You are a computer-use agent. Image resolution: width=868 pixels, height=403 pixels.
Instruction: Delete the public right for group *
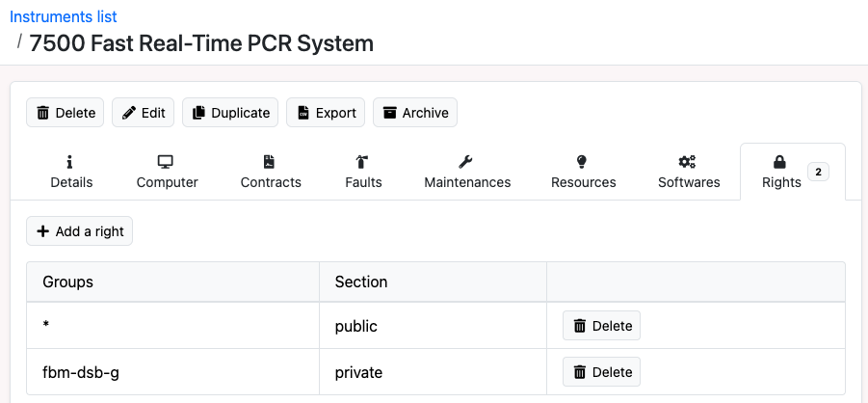pos(602,326)
